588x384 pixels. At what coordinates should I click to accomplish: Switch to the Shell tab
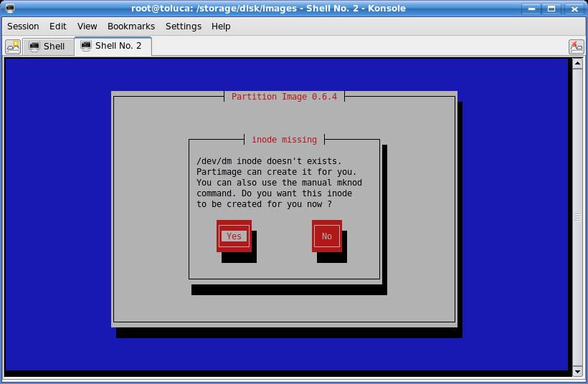coord(48,47)
